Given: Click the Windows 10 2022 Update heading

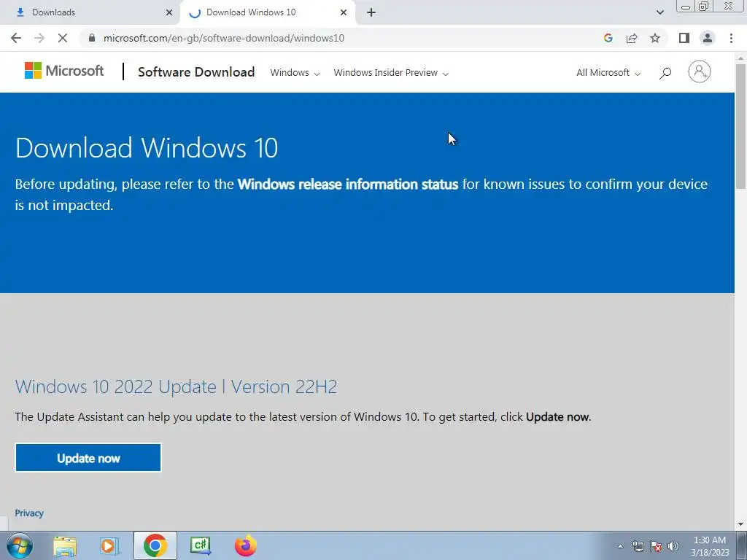Looking at the screenshot, I should (177, 386).
